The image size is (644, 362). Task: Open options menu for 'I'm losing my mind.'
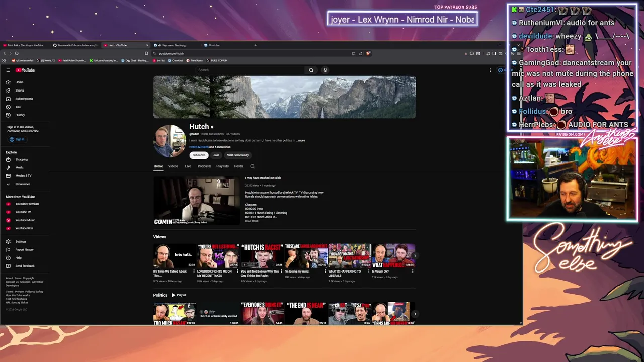[325, 271]
